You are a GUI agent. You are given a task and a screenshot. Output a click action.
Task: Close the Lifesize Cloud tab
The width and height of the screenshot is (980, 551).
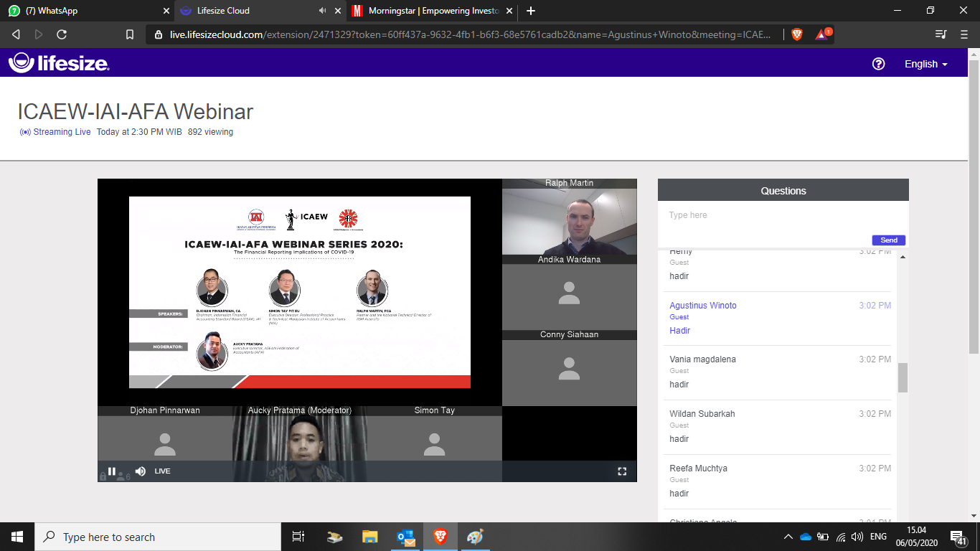pyautogui.click(x=338, y=11)
